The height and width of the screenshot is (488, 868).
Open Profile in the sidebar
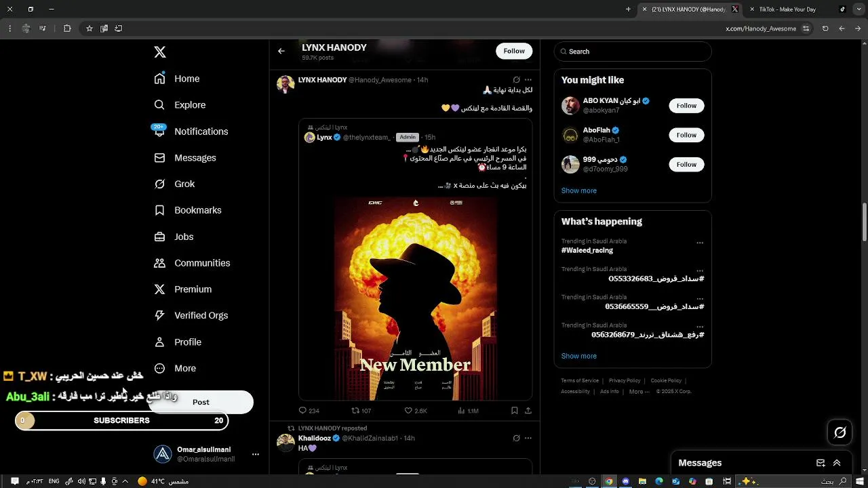tap(178, 342)
